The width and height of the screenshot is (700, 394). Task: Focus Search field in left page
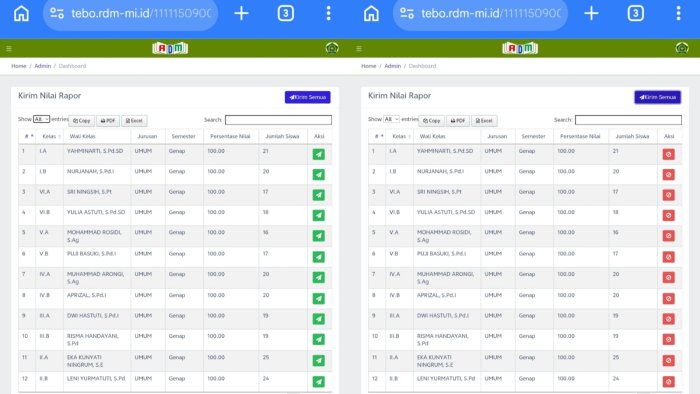tap(279, 120)
